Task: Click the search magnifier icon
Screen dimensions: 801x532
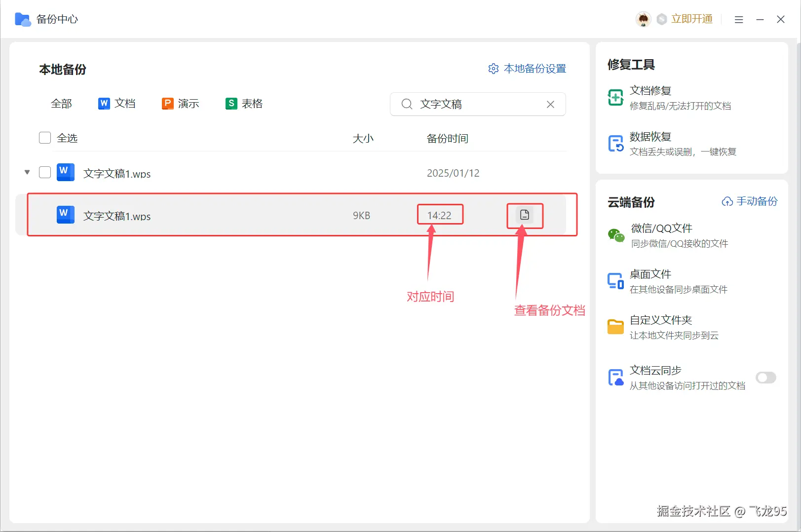Action: tap(407, 104)
